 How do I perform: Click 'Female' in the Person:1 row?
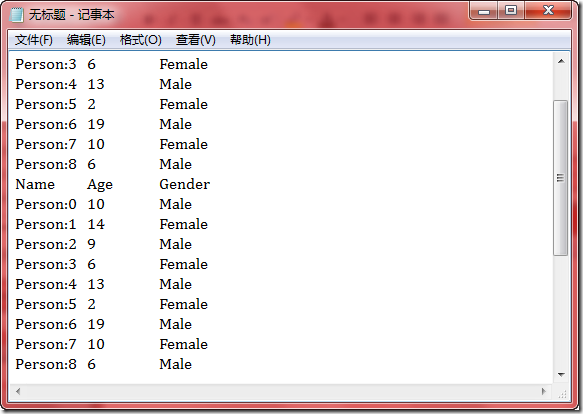(x=184, y=224)
